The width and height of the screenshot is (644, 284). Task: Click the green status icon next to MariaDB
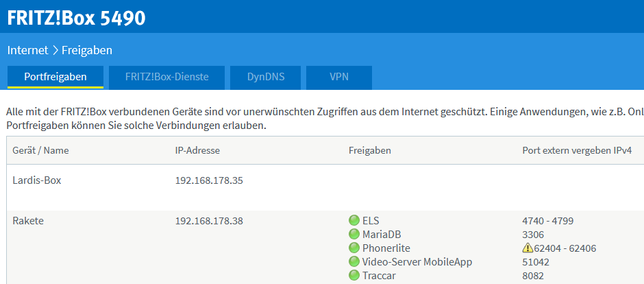(354, 235)
